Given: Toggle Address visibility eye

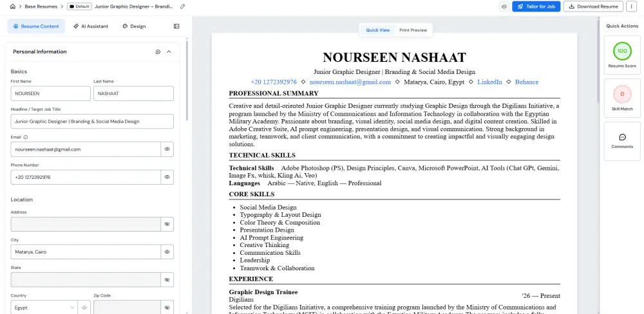Looking at the screenshot, I should point(167,224).
